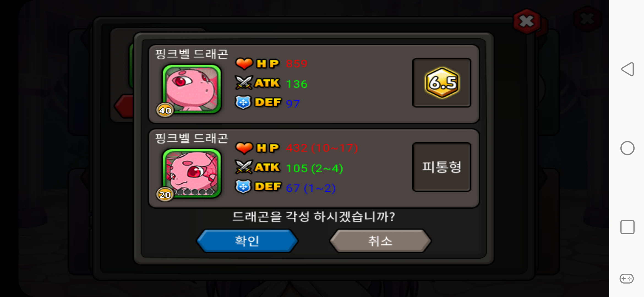Cancel awakening with 취소 button
The width and height of the screenshot is (644, 297).
pos(380,241)
